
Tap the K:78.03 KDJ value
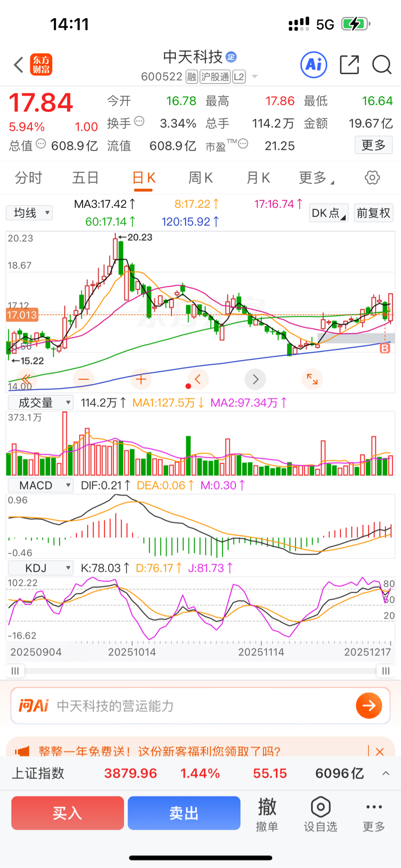(105, 568)
